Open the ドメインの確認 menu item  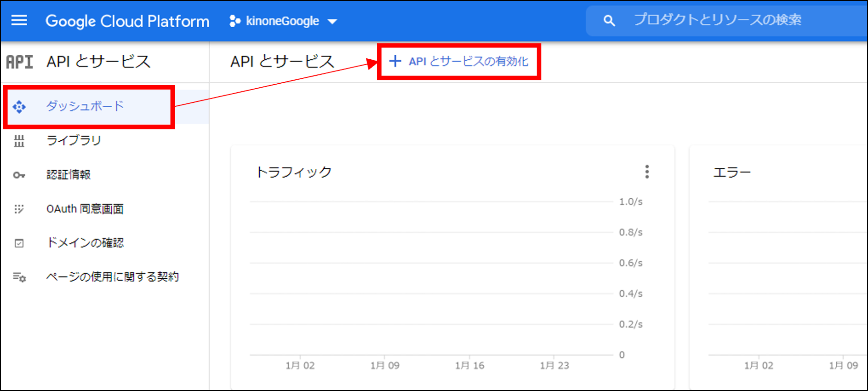click(105, 243)
